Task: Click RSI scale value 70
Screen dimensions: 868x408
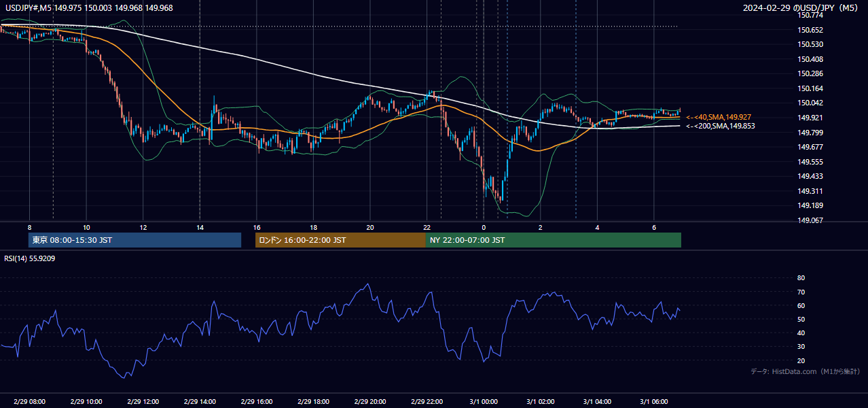Action: click(x=801, y=292)
